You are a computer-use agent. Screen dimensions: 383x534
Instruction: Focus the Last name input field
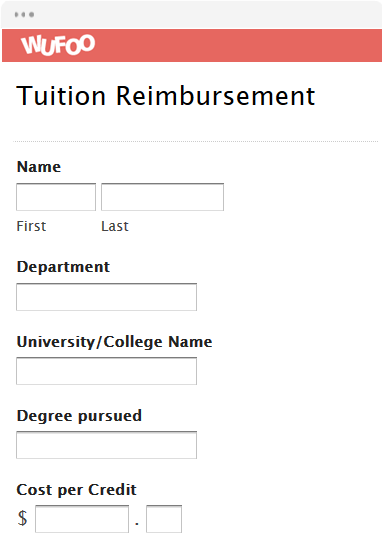coord(162,197)
